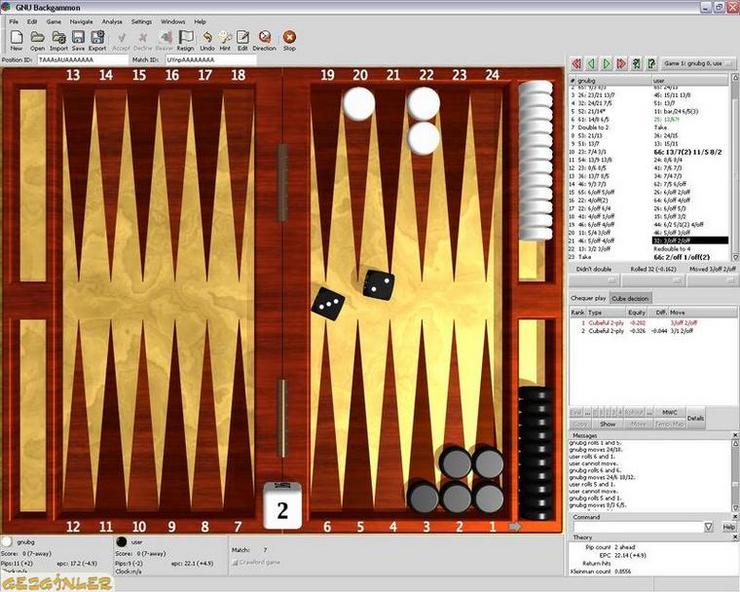The height and width of the screenshot is (592, 740).
Task: Click the Move column header
Action: point(702,313)
